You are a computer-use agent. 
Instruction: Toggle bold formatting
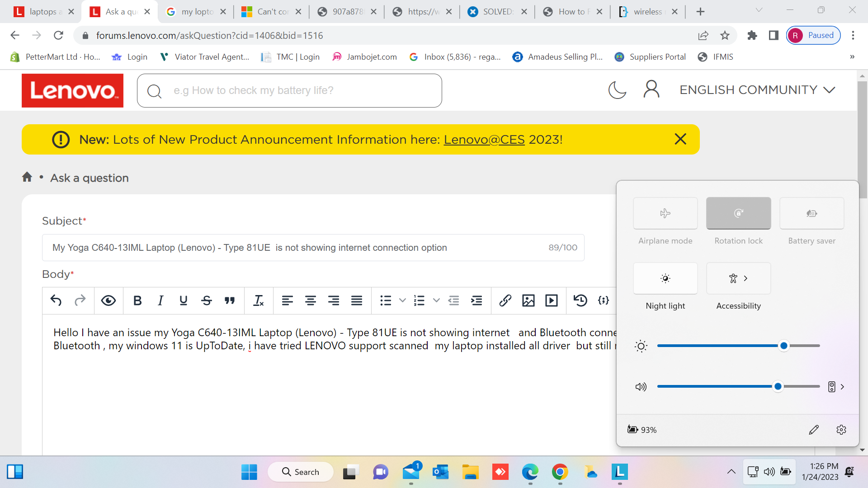137,300
